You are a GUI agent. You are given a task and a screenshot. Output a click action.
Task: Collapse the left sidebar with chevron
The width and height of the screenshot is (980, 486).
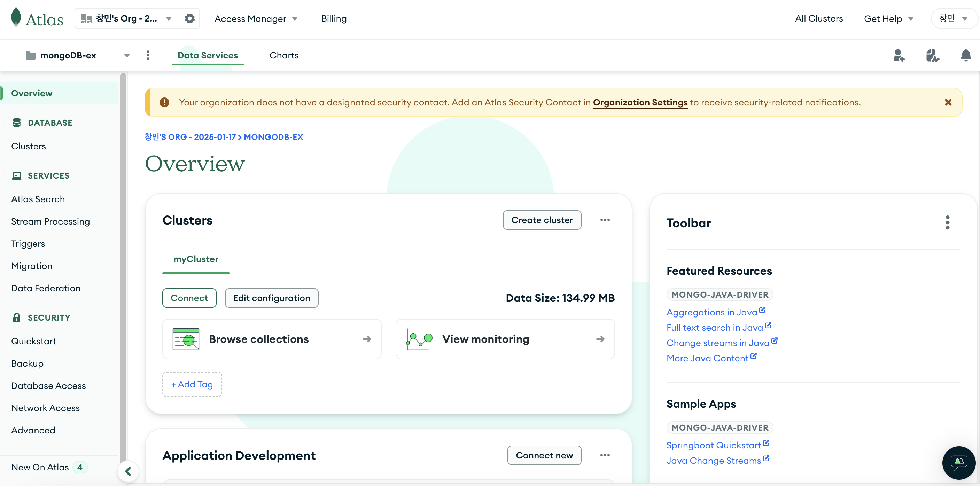point(128,471)
